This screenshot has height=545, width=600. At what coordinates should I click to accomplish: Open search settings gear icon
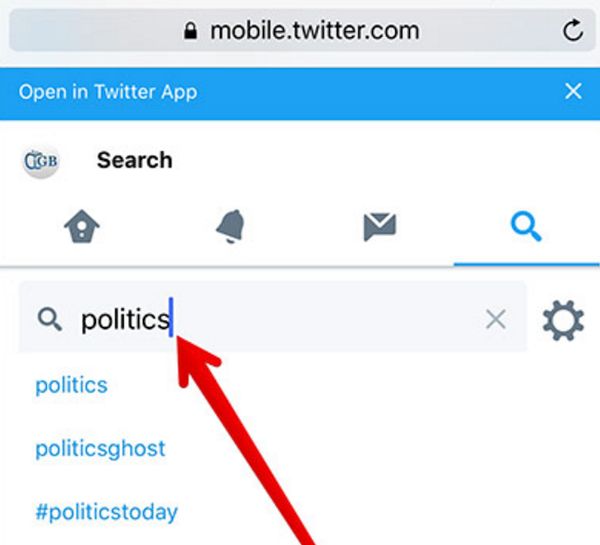(x=563, y=320)
